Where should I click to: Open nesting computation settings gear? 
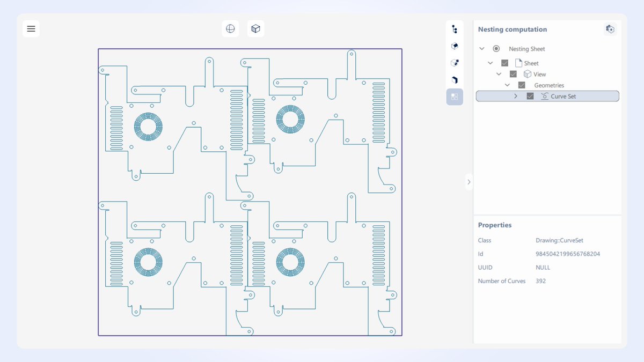pyautogui.click(x=610, y=29)
